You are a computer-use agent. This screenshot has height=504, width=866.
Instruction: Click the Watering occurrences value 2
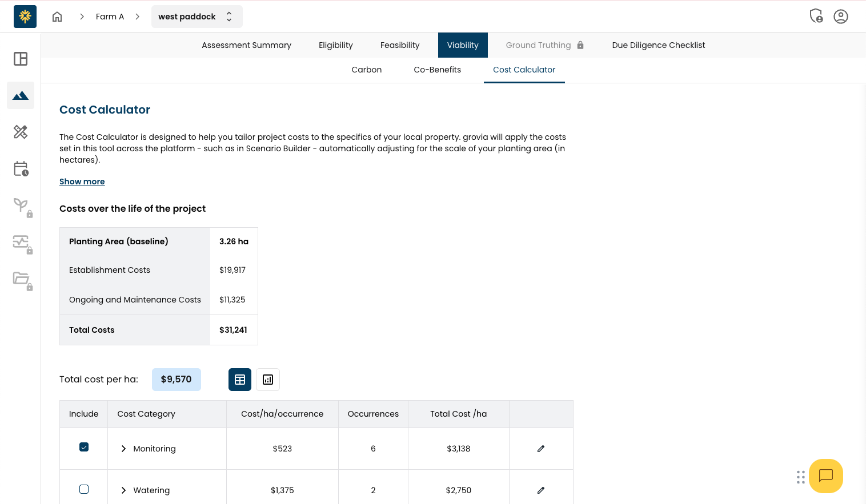tap(373, 490)
